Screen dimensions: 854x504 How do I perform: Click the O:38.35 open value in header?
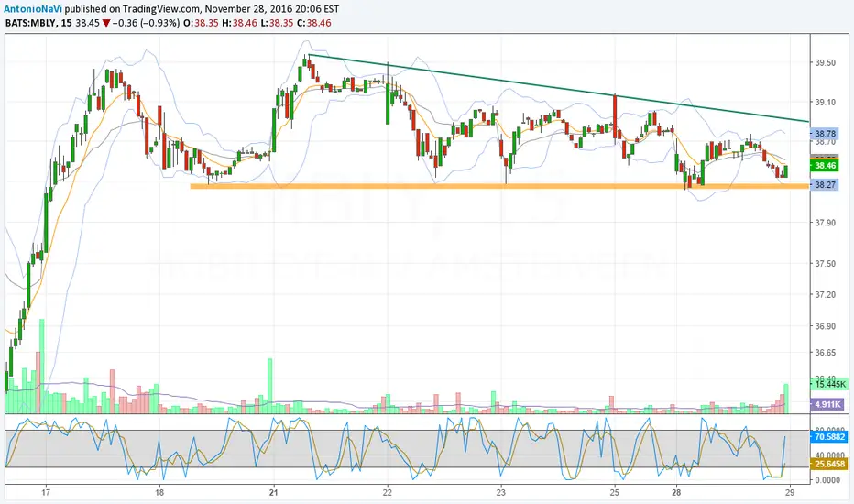click(x=201, y=23)
